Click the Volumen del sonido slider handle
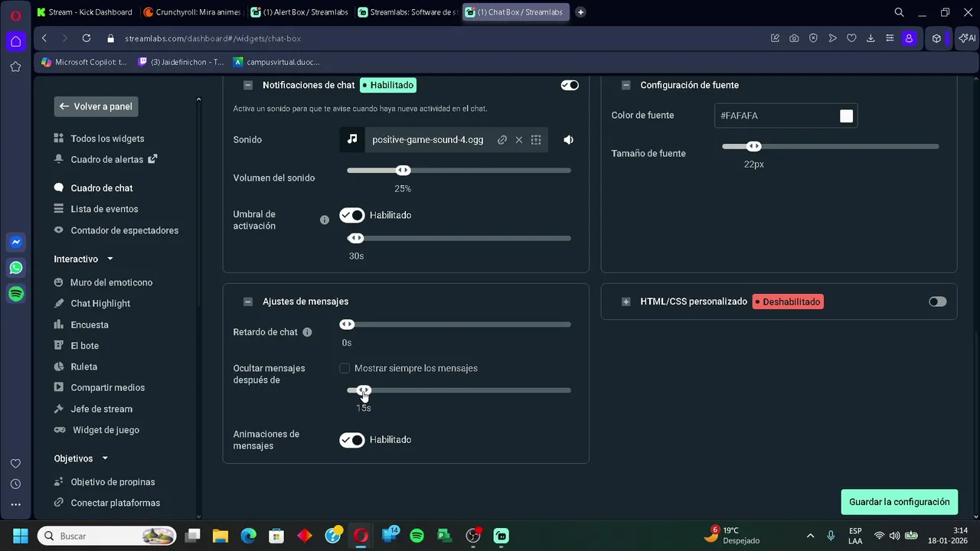The image size is (980, 551). click(403, 170)
